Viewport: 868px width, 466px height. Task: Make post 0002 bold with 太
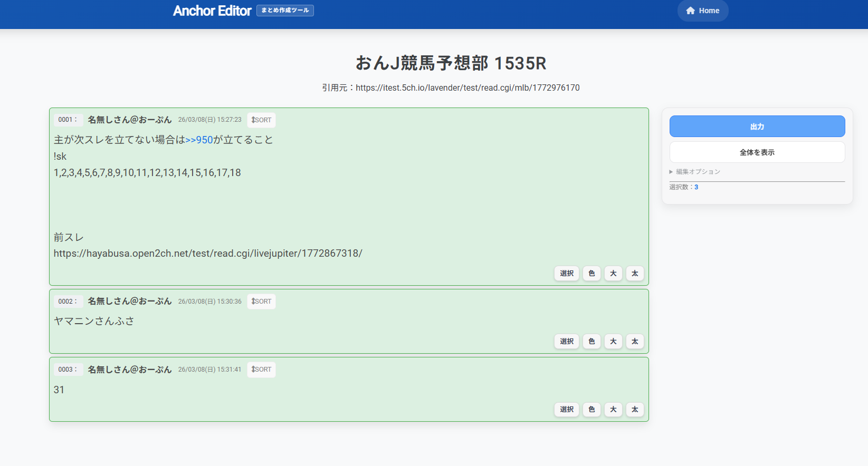point(635,342)
